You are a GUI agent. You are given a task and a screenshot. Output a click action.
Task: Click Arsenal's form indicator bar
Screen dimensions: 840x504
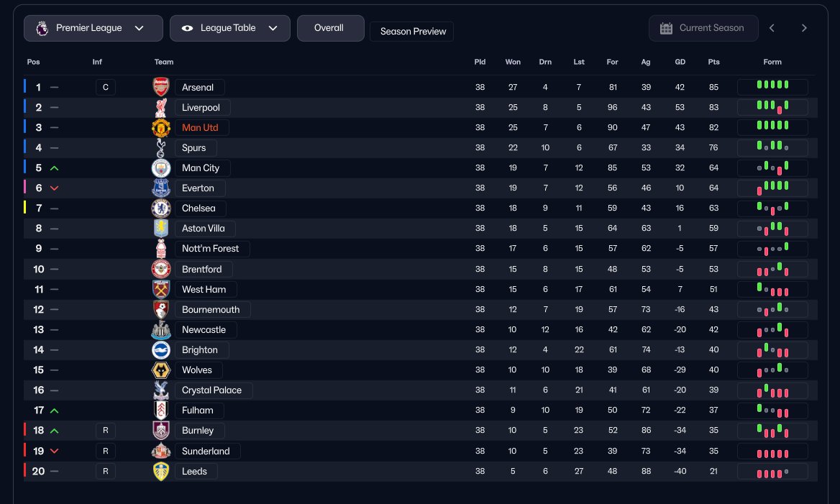(772, 87)
